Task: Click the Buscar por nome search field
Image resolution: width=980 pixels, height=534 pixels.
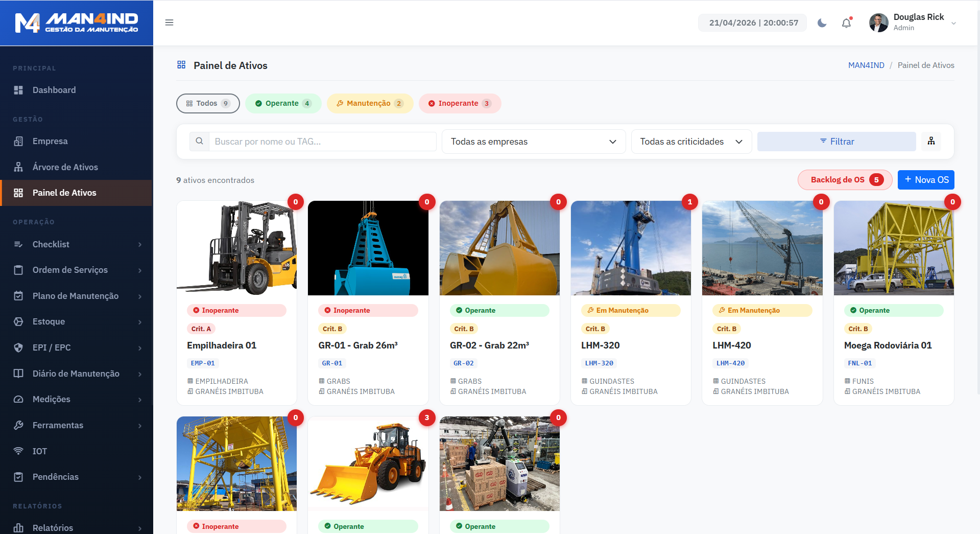Action: click(322, 142)
